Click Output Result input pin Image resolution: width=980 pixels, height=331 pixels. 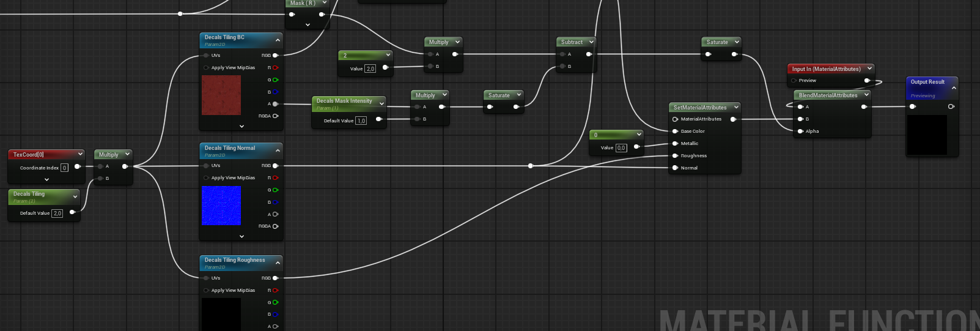(x=912, y=106)
